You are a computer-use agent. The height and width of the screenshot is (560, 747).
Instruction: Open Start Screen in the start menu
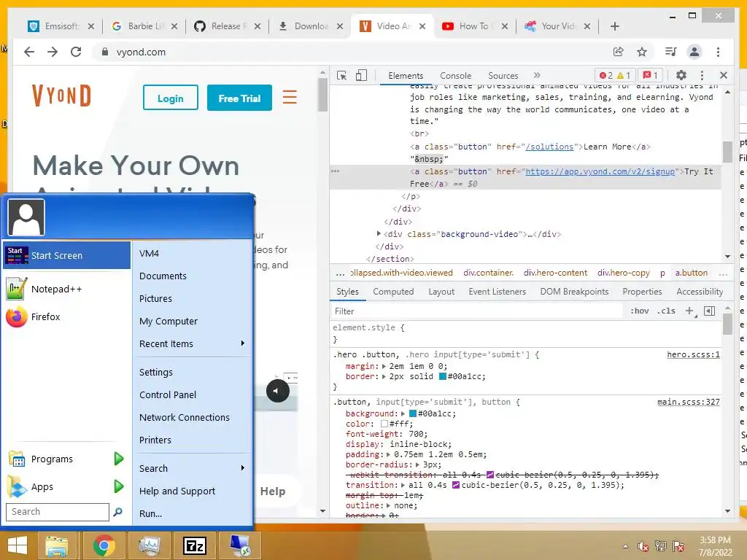67,255
